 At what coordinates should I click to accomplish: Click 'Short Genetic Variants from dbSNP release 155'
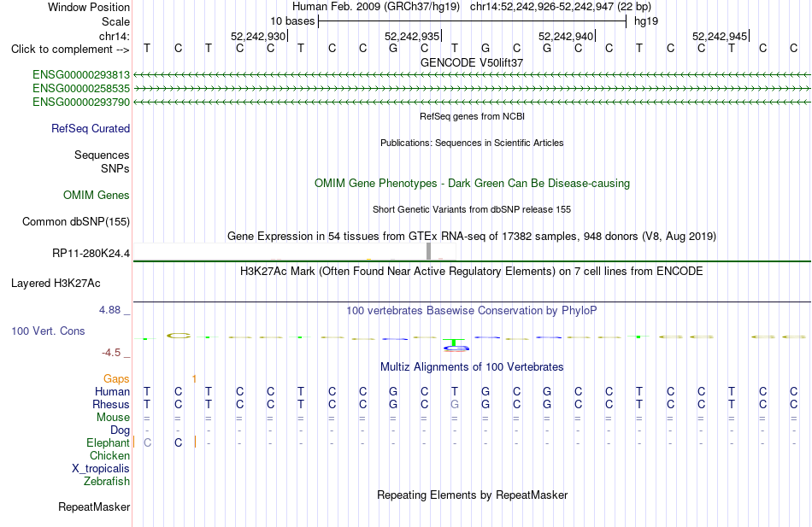pyautogui.click(x=472, y=209)
